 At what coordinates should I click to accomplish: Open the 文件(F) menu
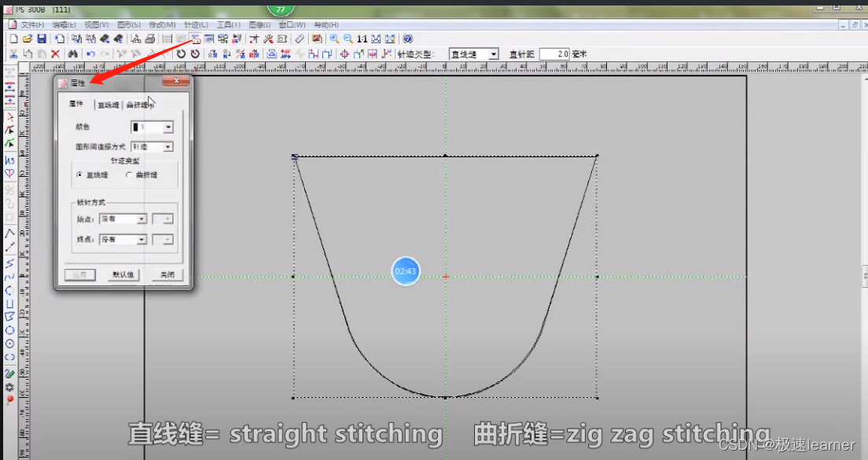[33, 25]
